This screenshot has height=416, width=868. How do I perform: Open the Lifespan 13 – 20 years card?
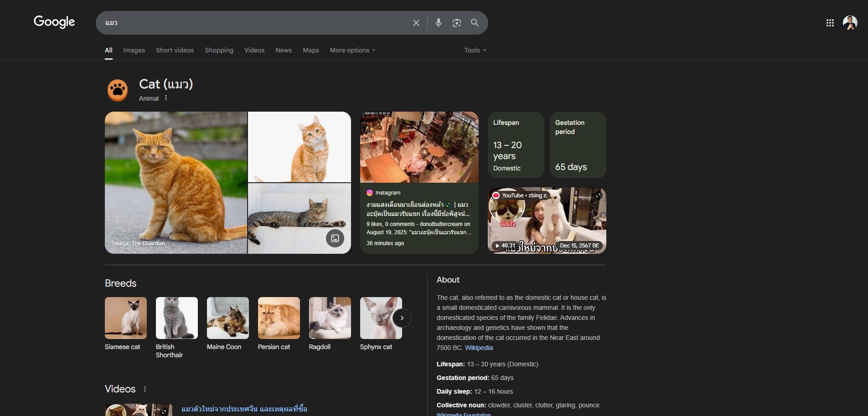tap(516, 145)
